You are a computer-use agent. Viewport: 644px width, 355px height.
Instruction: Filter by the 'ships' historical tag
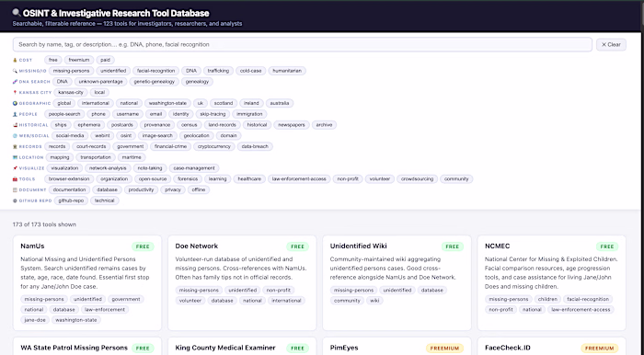(61, 125)
